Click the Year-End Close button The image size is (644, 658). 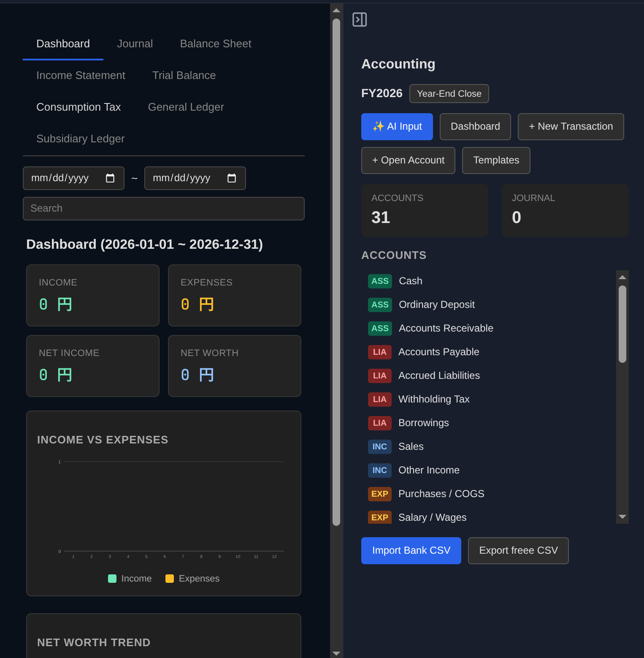pyautogui.click(x=449, y=94)
